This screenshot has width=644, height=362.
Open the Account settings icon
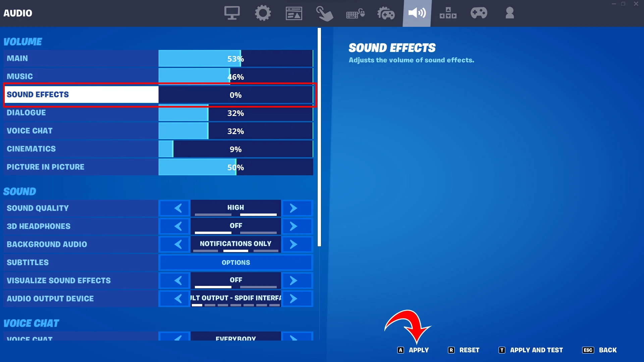tap(509, 13)
